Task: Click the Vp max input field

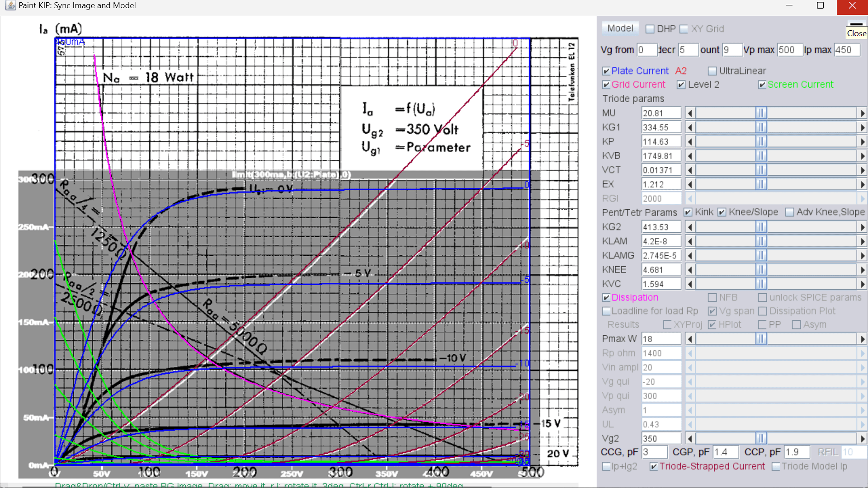Action: 790,50
